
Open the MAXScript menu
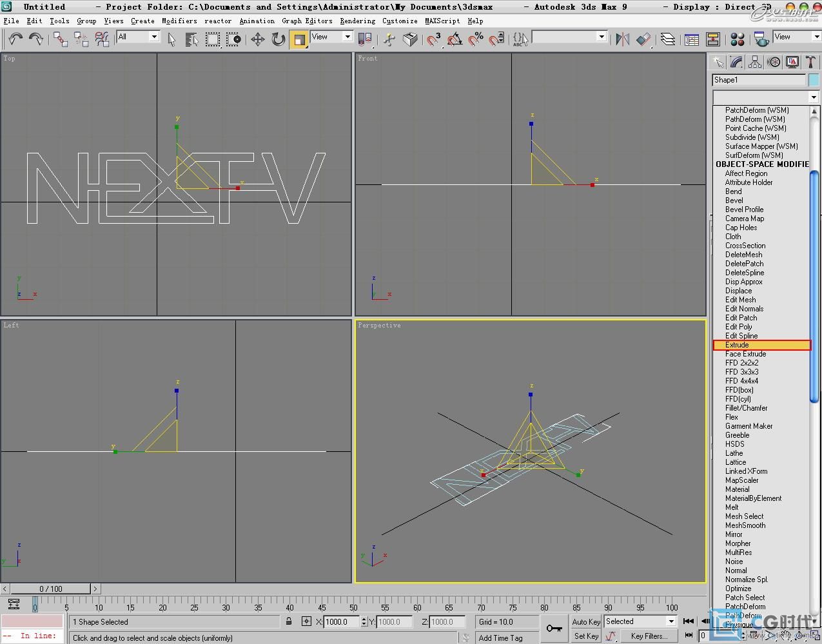(x=442, y=21)
